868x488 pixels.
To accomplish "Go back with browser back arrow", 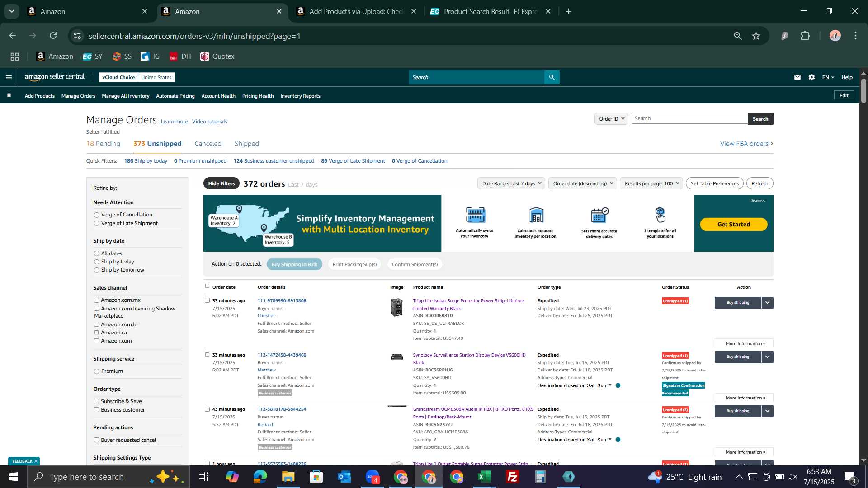I will (x=12, y=36).
